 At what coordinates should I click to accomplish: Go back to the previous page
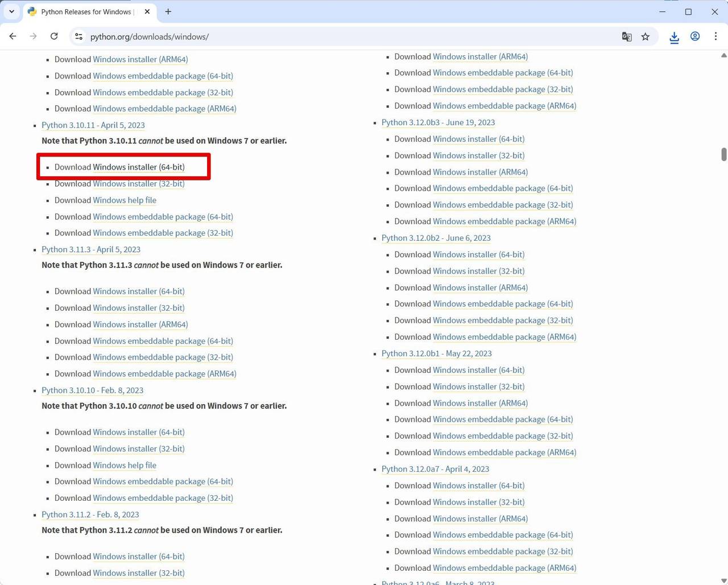13,36
